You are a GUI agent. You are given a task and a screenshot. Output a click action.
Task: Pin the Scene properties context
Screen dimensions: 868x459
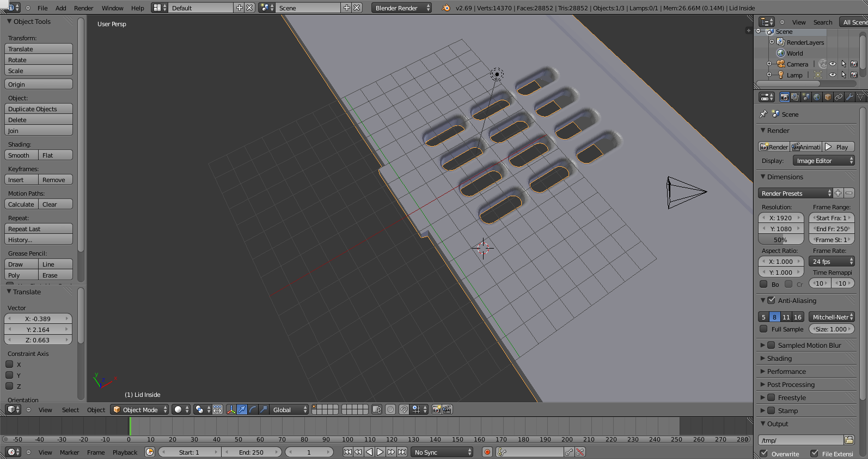tap(763, 114)
